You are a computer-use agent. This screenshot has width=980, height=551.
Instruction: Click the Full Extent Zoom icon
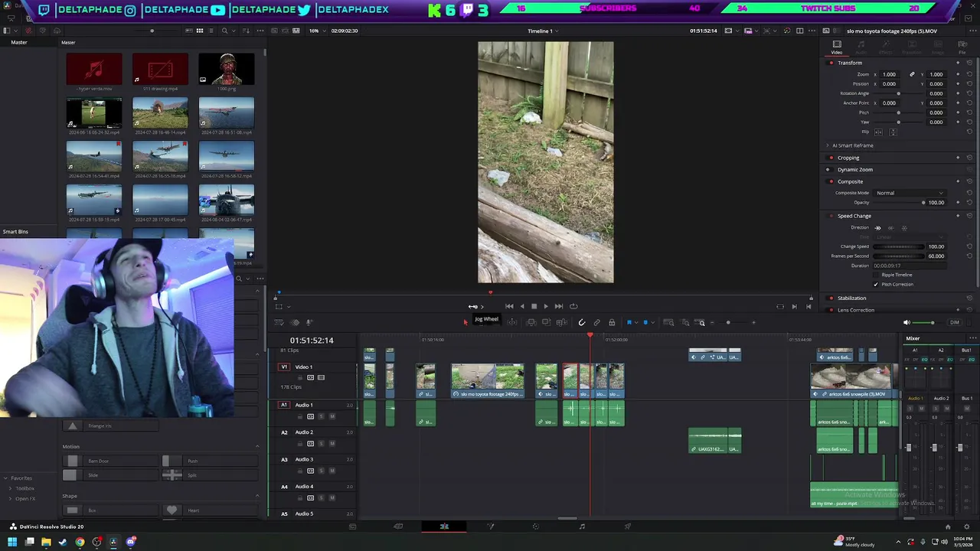pos(668,322)
